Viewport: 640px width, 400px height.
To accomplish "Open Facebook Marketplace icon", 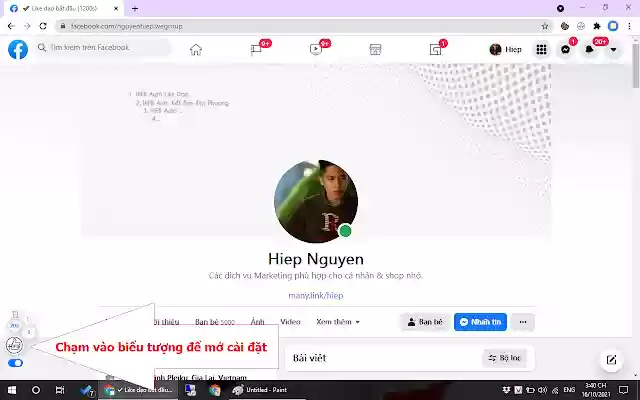I will click(x=376, y=49).
